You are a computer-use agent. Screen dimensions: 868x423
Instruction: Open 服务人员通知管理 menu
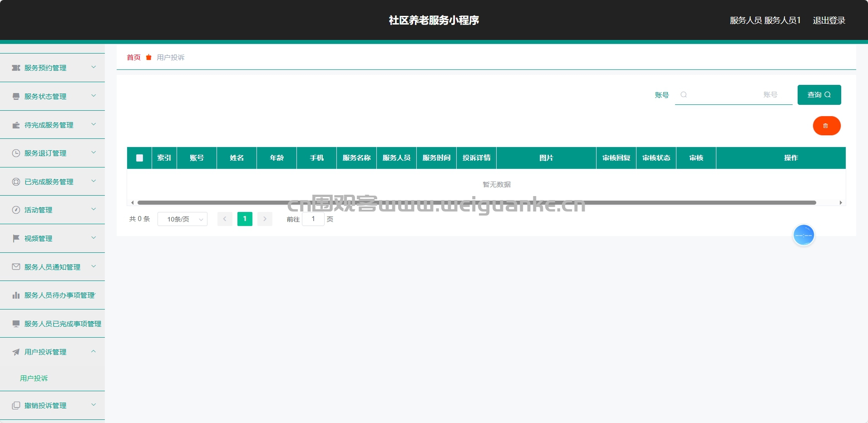(x=52, y=267)
